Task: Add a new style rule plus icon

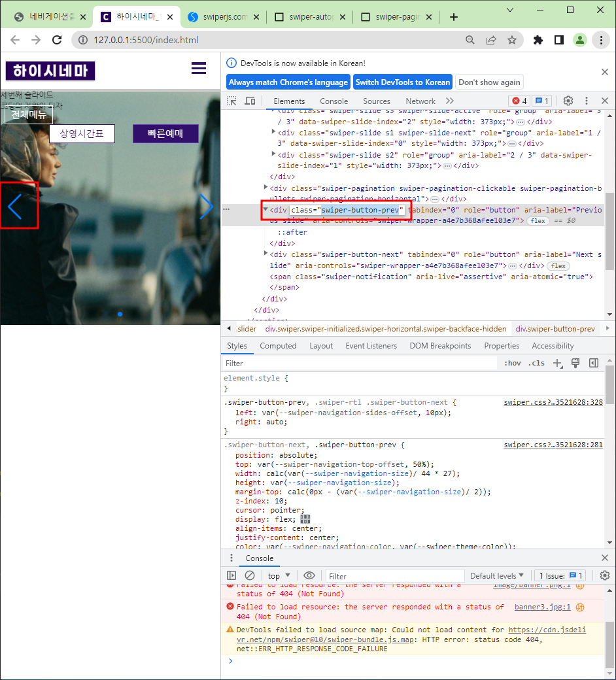Action: [558, 363]
